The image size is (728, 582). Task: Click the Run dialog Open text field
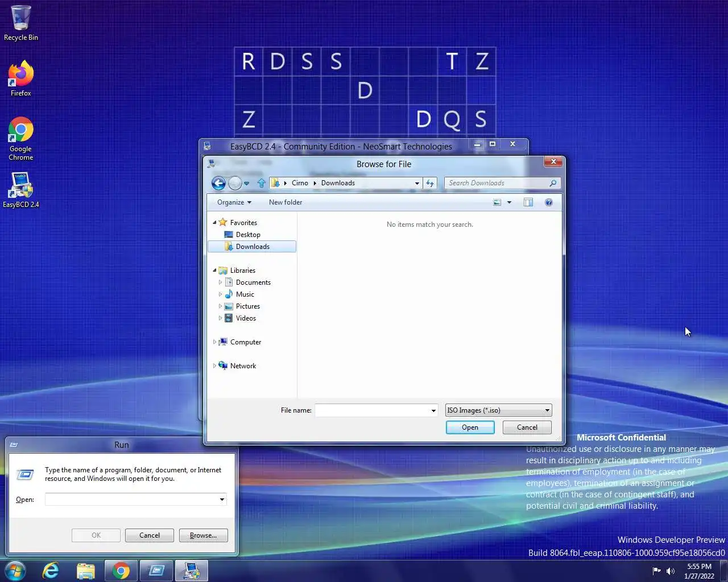pyautogui.click(x=132, y=500)
